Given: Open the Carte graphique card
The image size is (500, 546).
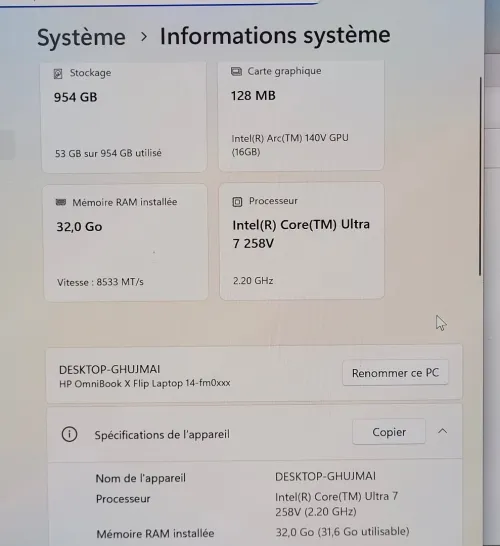Looking at the screenshot, I should click(301, 115).
